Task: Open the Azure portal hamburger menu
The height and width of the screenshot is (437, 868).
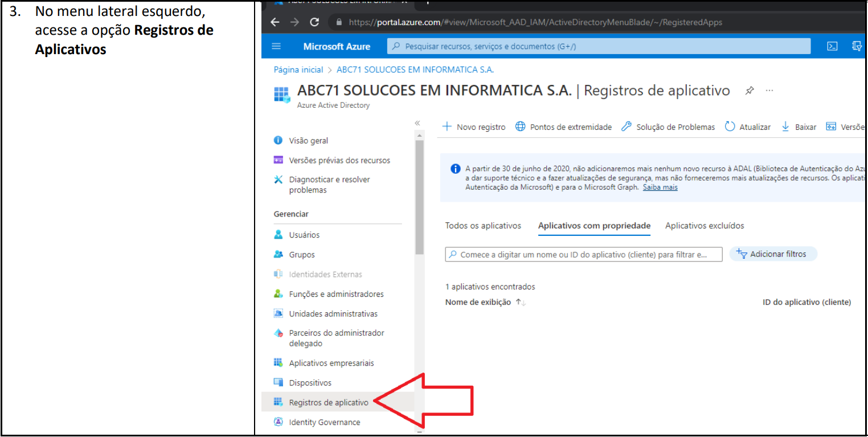Action: click(276, 47)
